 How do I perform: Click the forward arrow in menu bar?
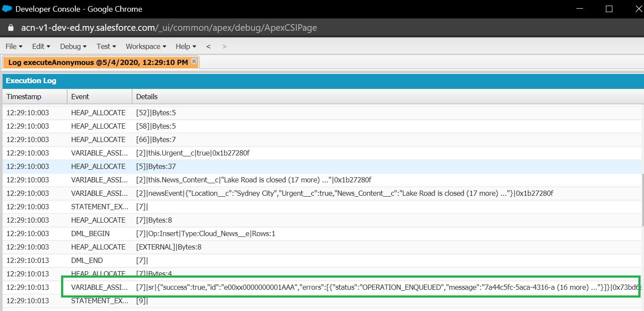click(x=224, y=46)
